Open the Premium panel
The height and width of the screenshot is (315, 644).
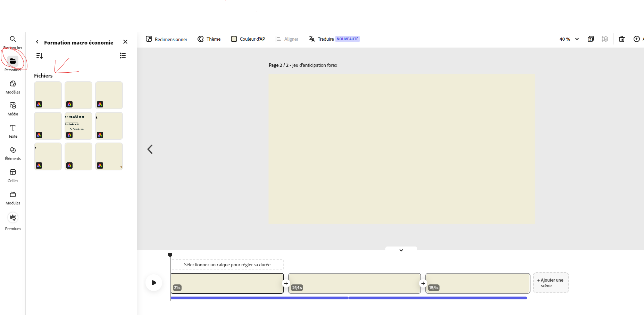[13, 218]
